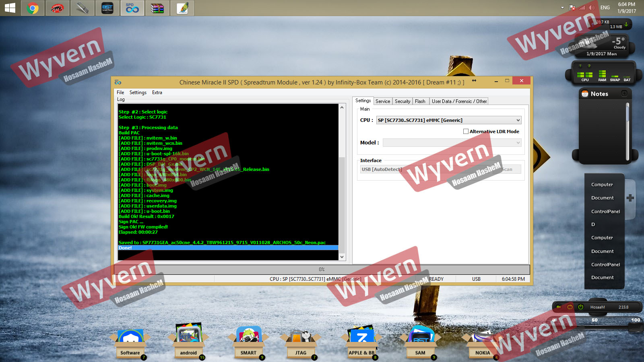Open the JTAG box dock icon
The image size is (644, 362).
pyautogui.click(x=301, y=344)
